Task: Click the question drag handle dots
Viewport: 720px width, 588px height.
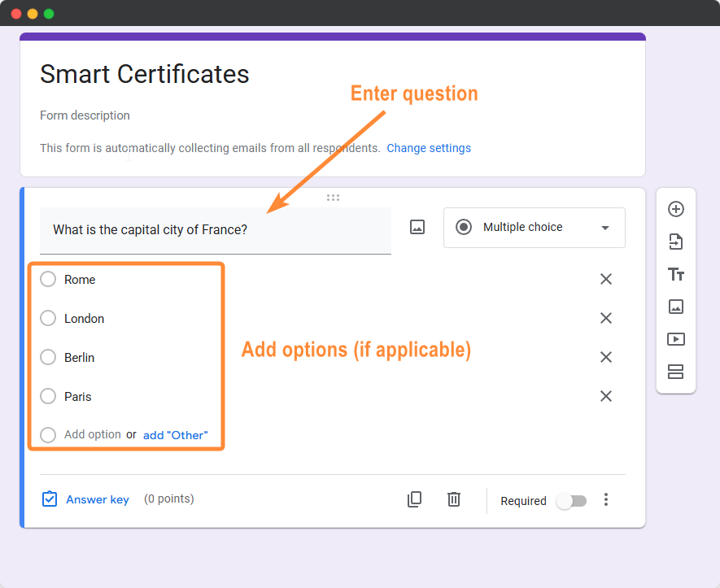Action: (333, 198)
